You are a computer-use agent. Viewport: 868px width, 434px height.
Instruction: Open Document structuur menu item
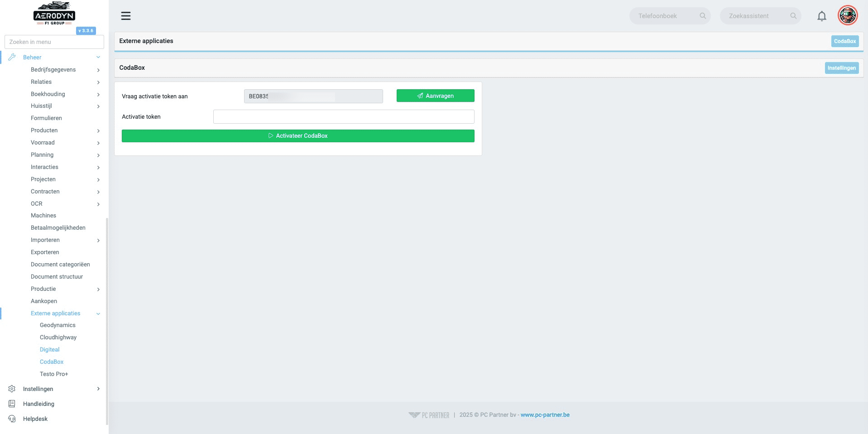pos(57,277)
